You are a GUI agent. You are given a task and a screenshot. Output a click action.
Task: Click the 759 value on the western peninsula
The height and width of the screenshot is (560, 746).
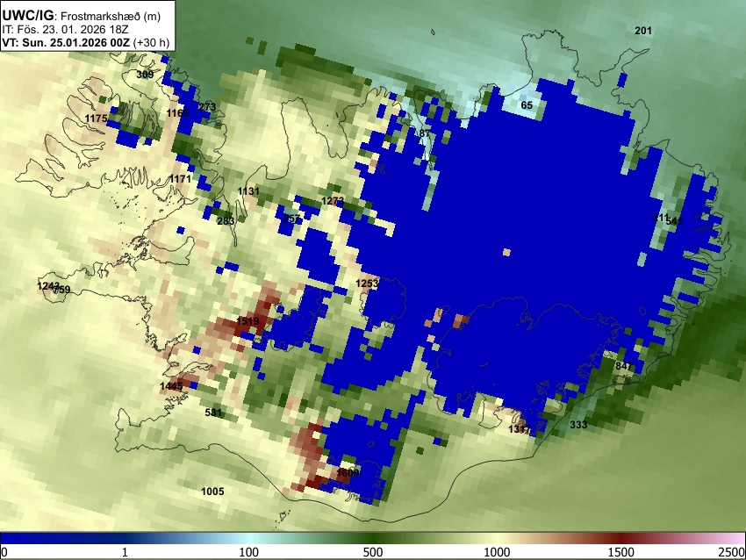pyautogui.click(x=61, y=290)
